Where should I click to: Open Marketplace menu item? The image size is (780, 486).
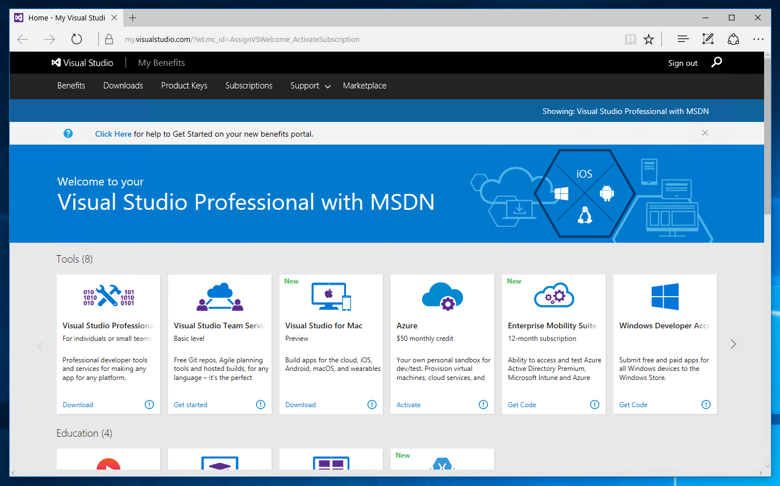365,86
